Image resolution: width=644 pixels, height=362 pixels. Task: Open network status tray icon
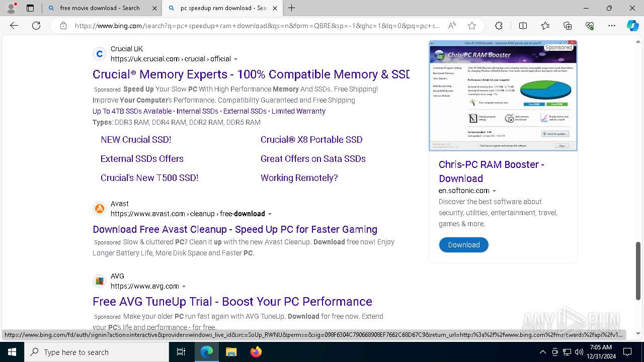(567, 352)
